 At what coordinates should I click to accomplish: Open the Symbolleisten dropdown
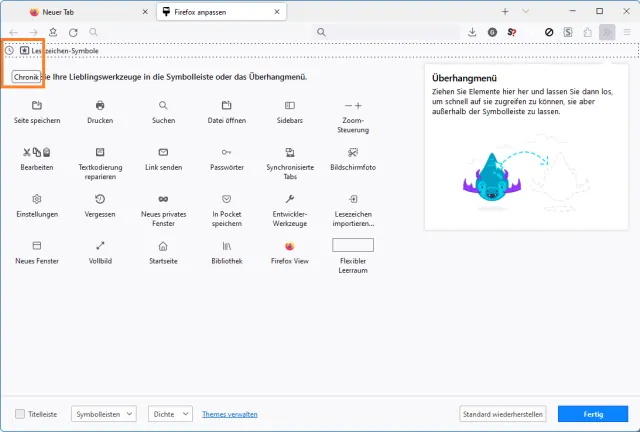pyautogui.click(x=104, y=414)
